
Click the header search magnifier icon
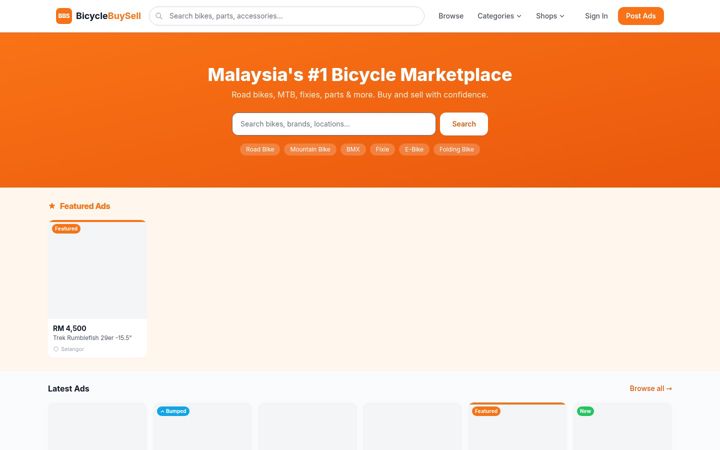tap(159, 16)
